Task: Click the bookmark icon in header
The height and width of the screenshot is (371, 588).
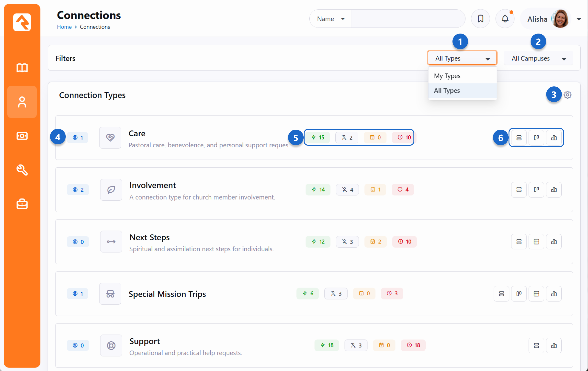Action: (480, 19)
